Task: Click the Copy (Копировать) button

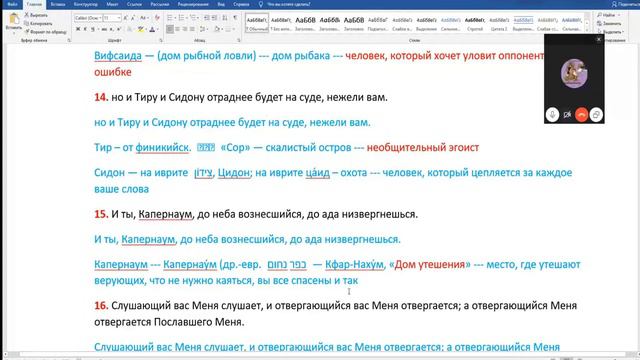Action: tap(38, 23)
